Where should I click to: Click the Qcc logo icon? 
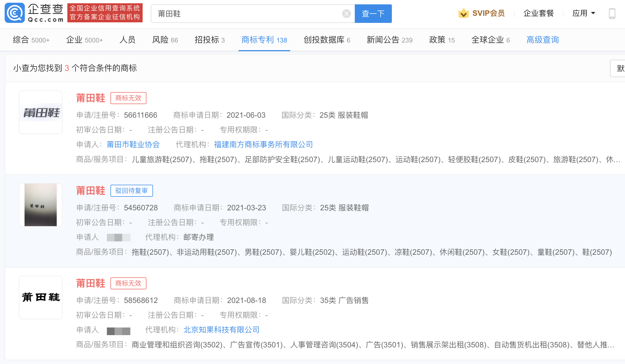click(x=15, y=13)
